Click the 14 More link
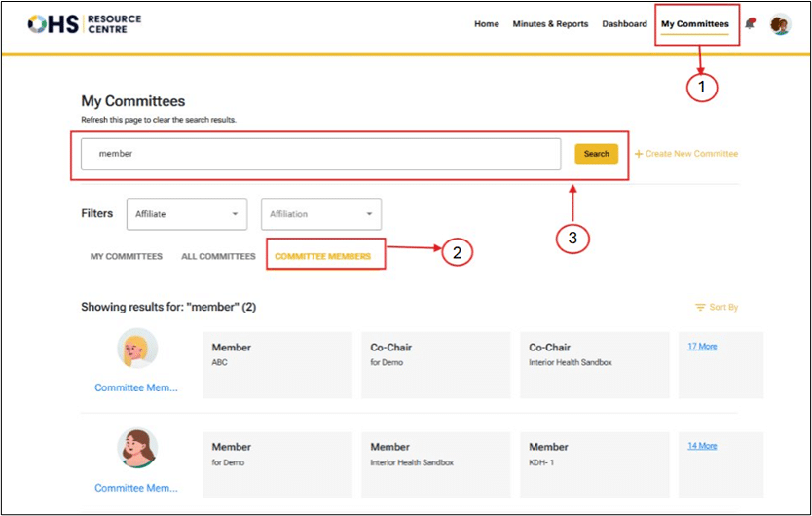This screenshot has height=516, width=812. pos(702,446)
